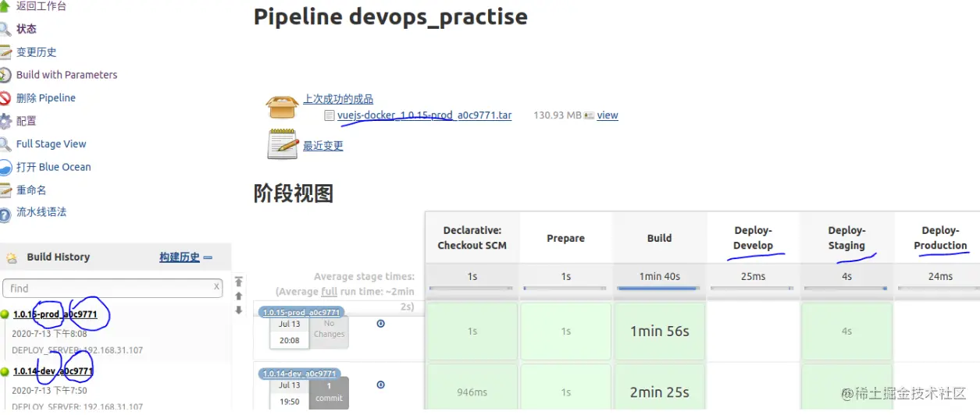Click the Deploy-Develop column header

[754, 238]
